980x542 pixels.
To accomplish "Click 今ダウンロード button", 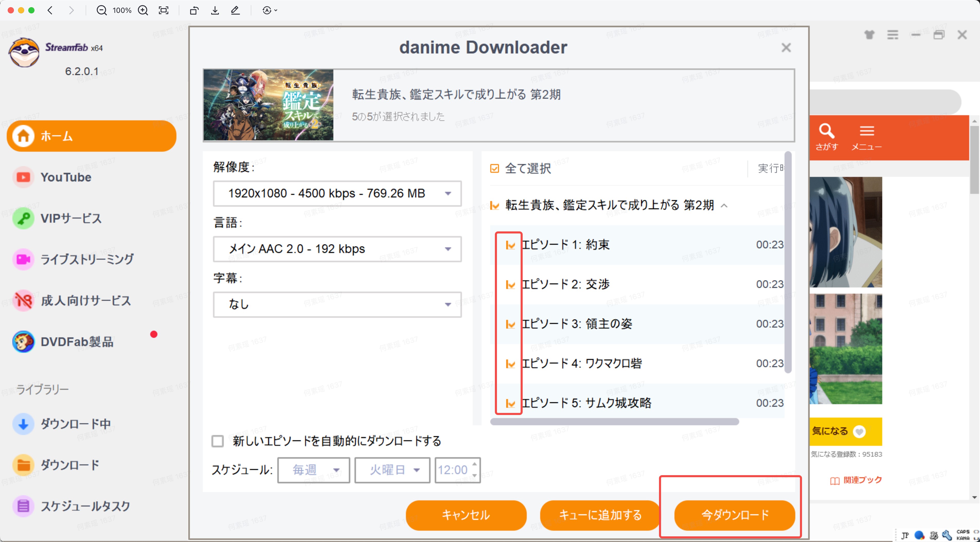I will point(735,515).
